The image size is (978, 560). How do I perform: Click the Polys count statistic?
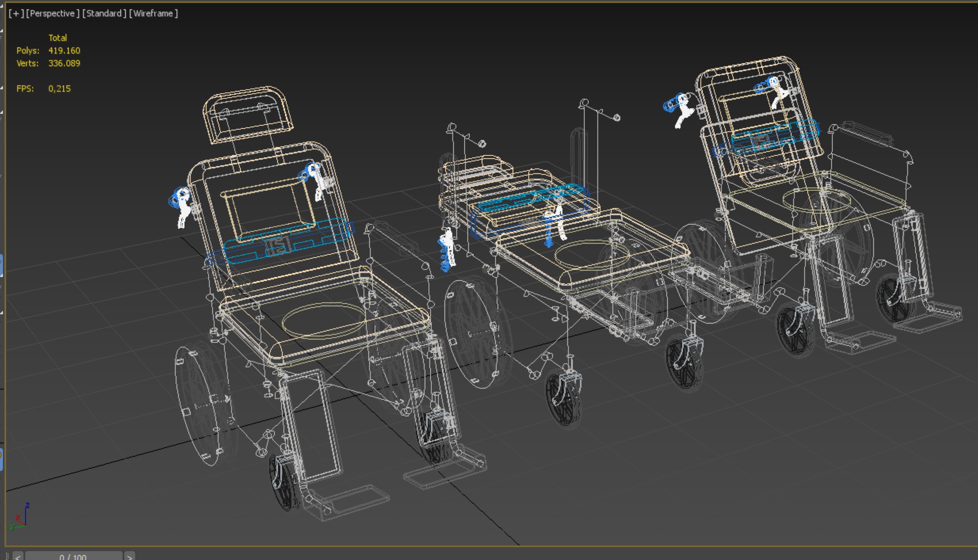pos(64,51)
